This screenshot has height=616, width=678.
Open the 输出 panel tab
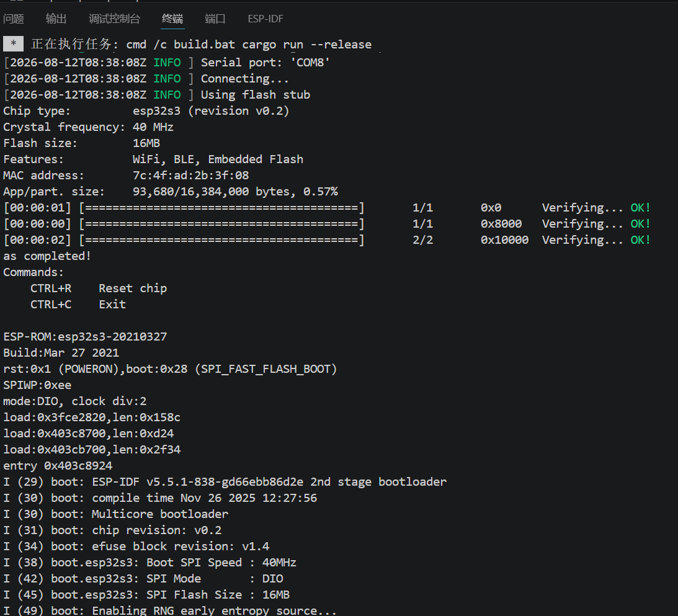pyautogui.click(x=56, y=19)
